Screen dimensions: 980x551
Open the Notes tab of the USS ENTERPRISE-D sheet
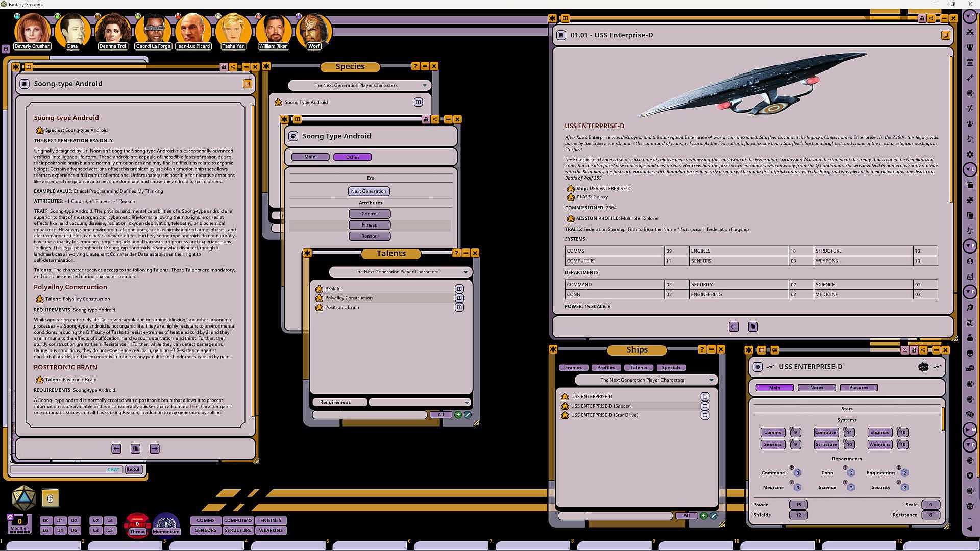pyautogui.click(x=816, y=388)
